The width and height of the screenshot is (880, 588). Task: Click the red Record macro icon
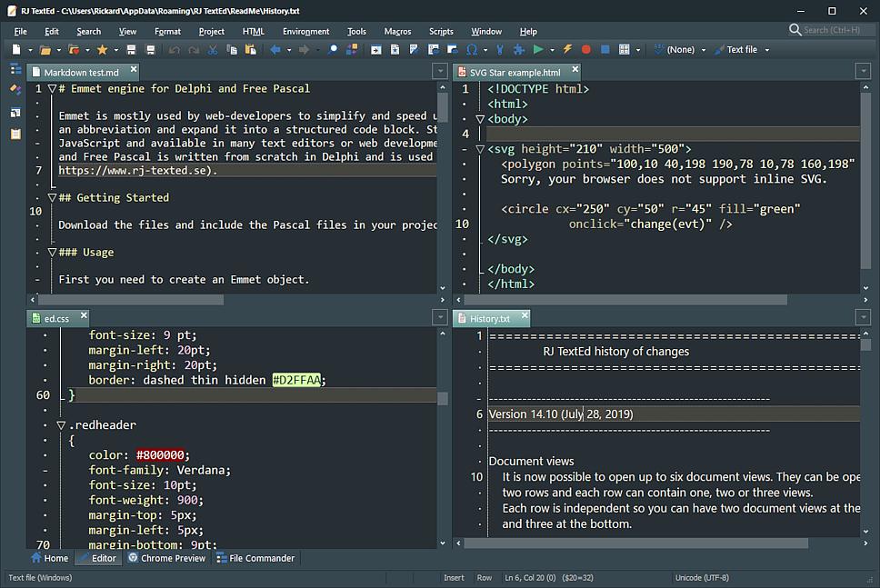click(586, 49)
